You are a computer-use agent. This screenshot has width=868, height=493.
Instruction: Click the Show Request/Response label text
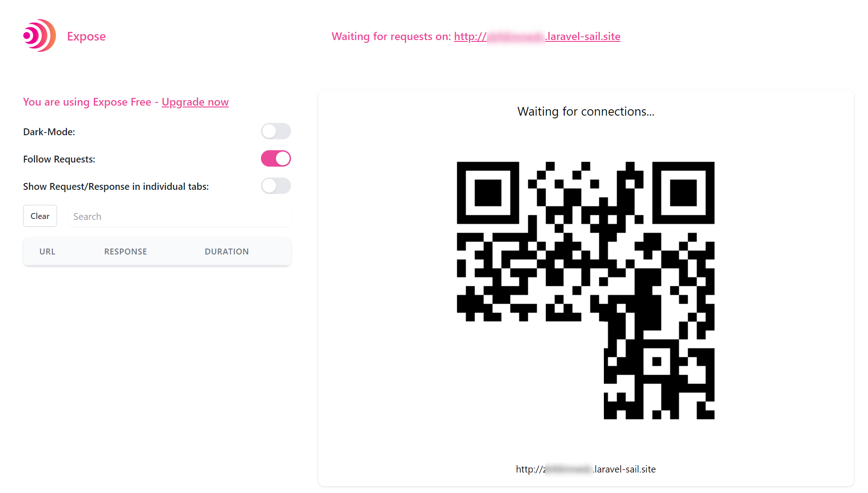click(116, 187)
